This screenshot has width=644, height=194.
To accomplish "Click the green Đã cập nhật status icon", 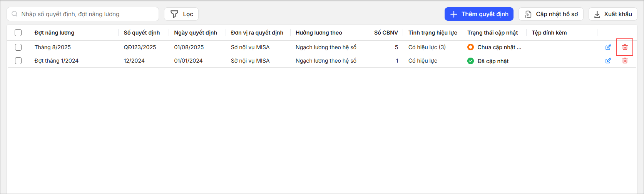I will (470, 61).
